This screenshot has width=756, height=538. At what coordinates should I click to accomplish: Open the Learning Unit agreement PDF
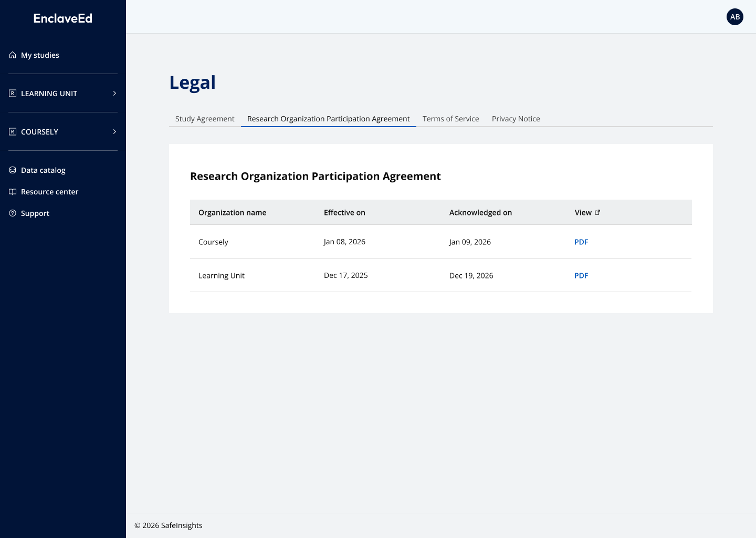(581, 275)
